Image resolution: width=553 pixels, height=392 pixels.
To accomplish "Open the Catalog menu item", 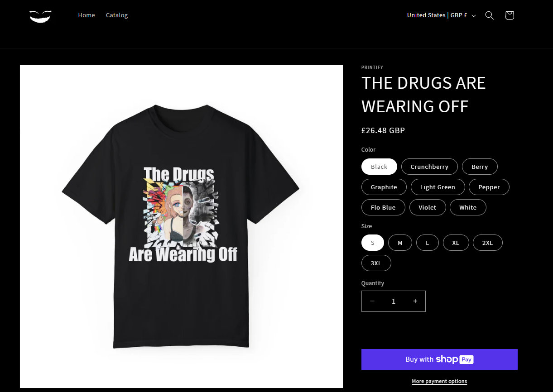I will click(117, 15).
